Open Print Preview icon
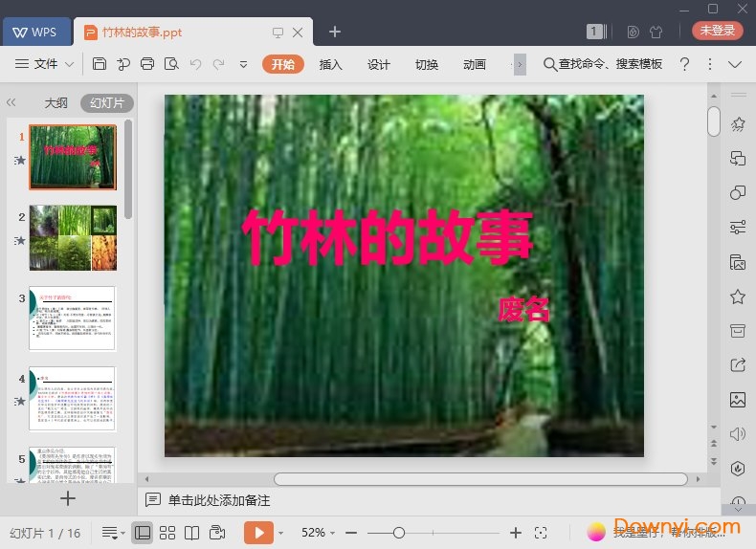 (171, 64)
